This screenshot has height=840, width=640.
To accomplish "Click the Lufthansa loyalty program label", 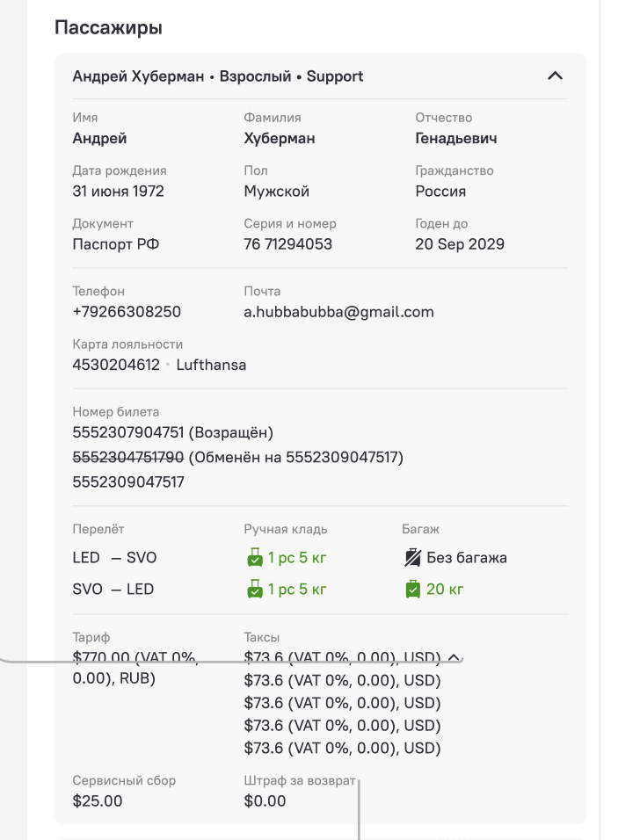I will pos(211,365).
